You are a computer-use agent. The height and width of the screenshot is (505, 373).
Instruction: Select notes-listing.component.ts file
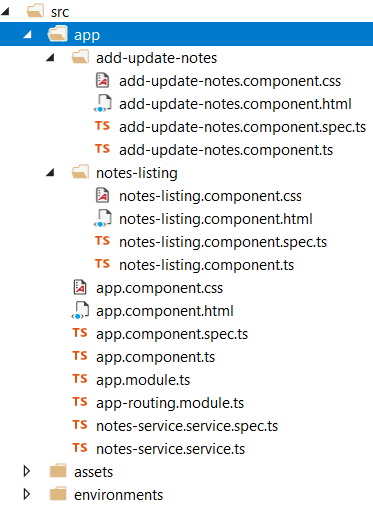[207, 265]
